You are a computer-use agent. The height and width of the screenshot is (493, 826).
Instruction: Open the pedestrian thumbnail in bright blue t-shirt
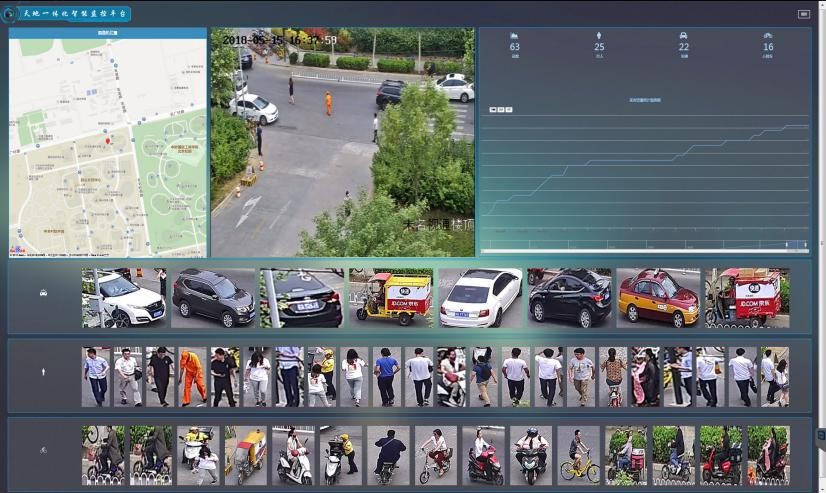tap(387, 377)
